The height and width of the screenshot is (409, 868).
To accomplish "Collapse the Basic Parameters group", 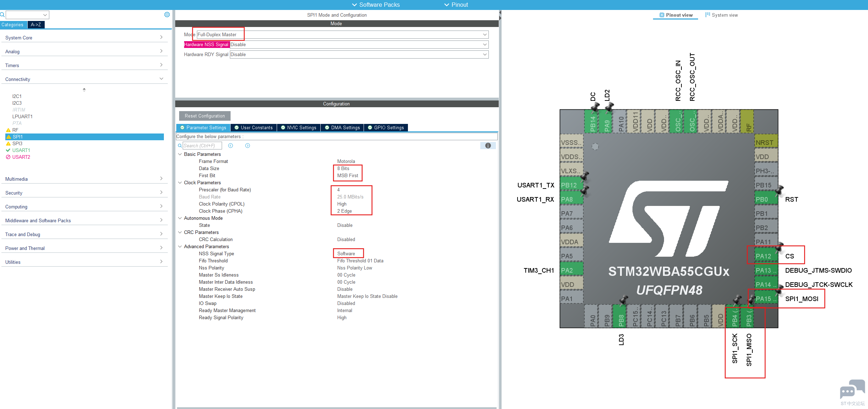I will (x=180, y=154).
